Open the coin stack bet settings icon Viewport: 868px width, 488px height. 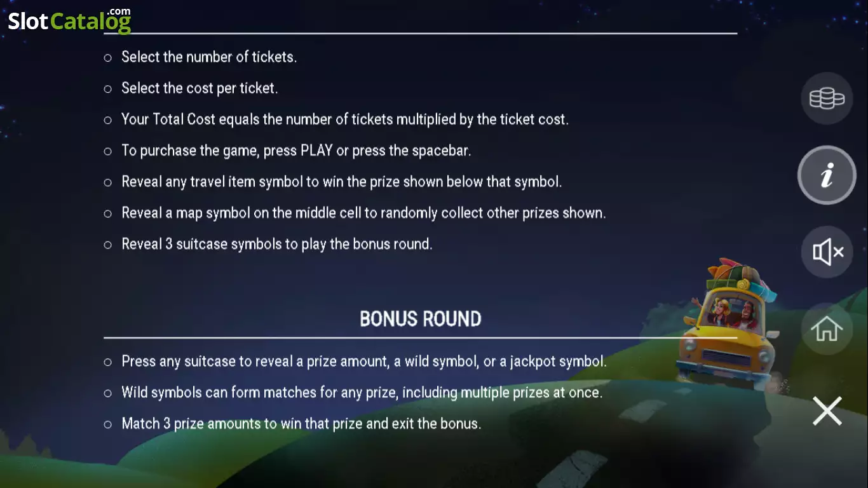click(827, 98)
